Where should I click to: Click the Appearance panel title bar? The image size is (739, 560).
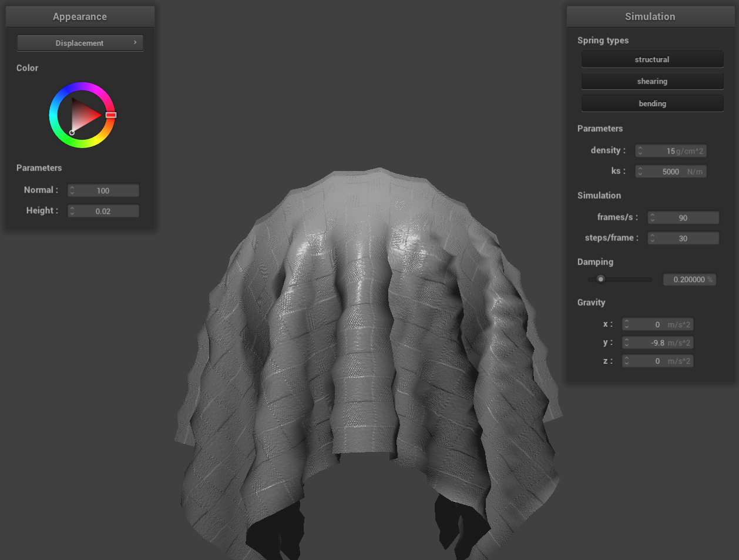[80, 16]
